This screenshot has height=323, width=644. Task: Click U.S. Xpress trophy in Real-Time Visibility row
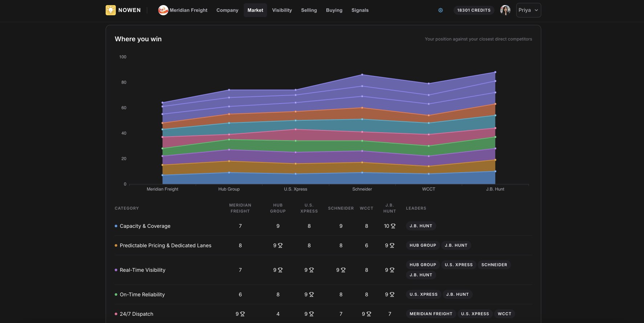point(311,270)
